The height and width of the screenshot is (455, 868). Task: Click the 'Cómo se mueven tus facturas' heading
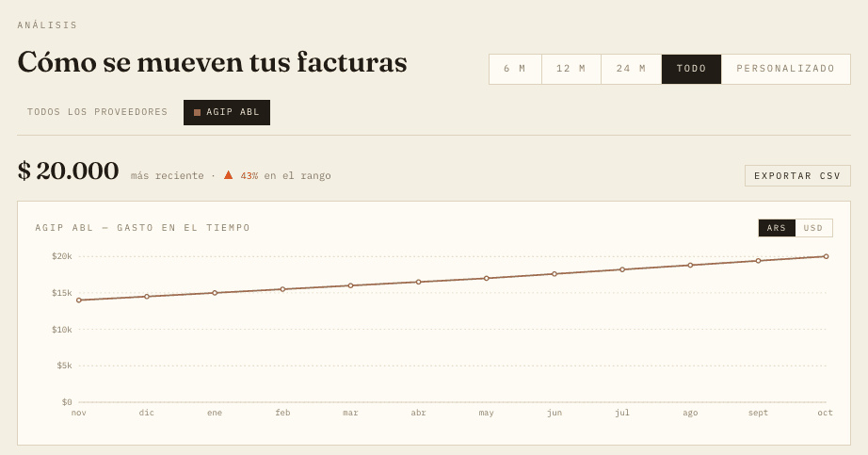pos(212,62)
